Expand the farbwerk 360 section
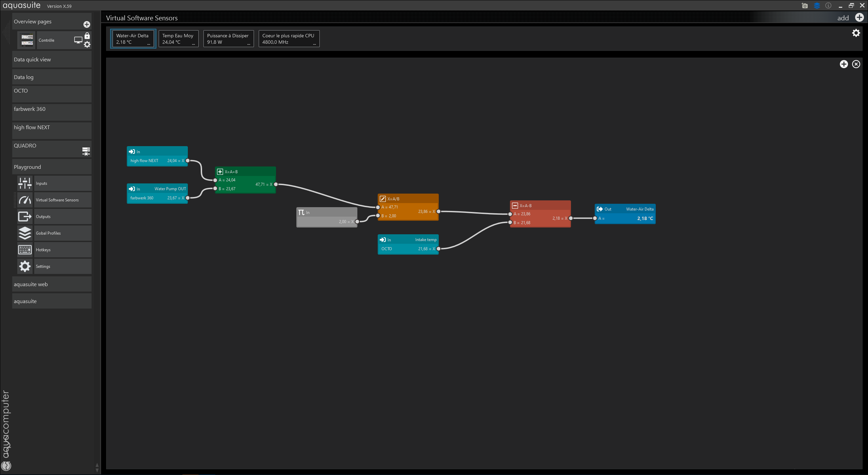 pos(52,112)
